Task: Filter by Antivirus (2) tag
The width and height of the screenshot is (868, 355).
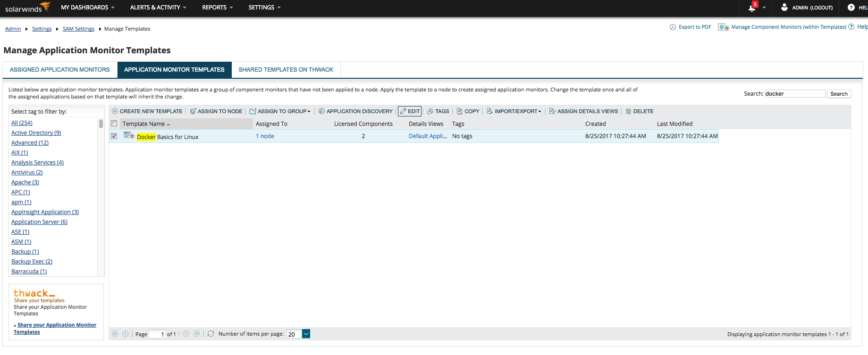Action: point(27,172)
